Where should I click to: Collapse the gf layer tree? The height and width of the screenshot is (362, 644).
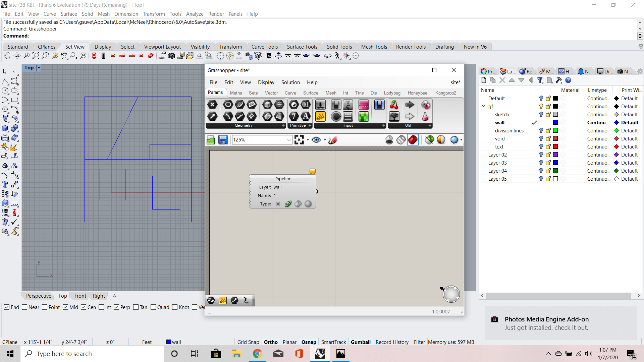(x=483, y=106)
